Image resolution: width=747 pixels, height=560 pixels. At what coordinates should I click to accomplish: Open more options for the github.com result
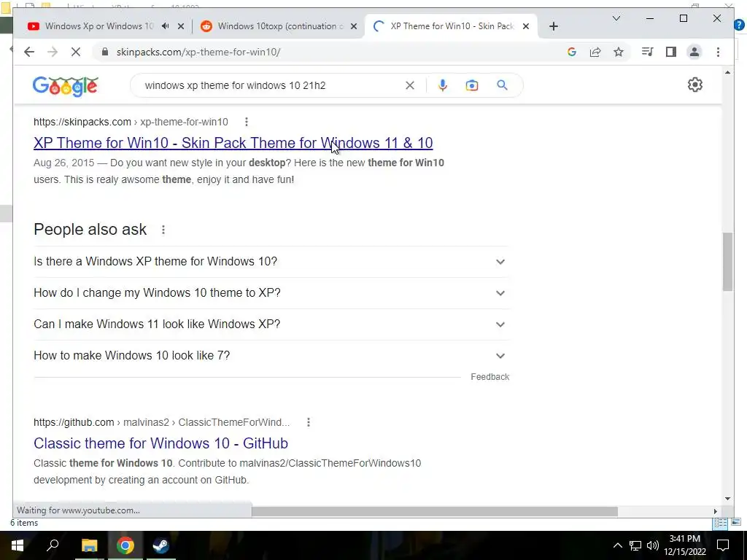coord(309,422)
